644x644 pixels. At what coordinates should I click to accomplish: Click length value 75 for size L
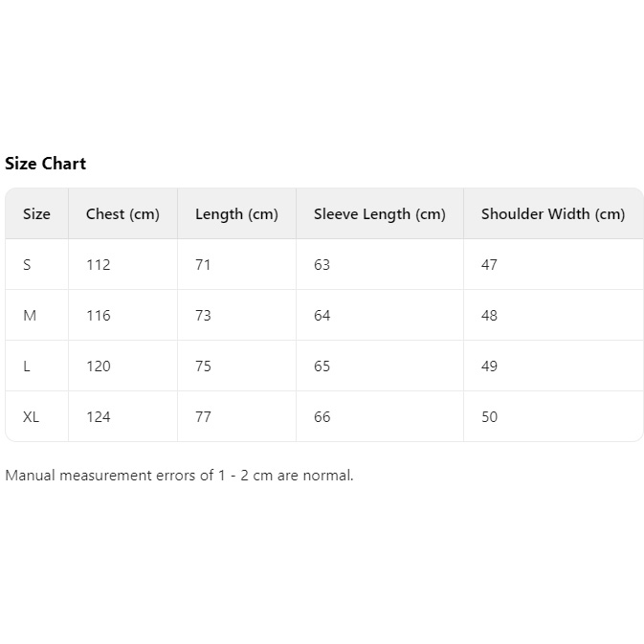coord(203,366)
